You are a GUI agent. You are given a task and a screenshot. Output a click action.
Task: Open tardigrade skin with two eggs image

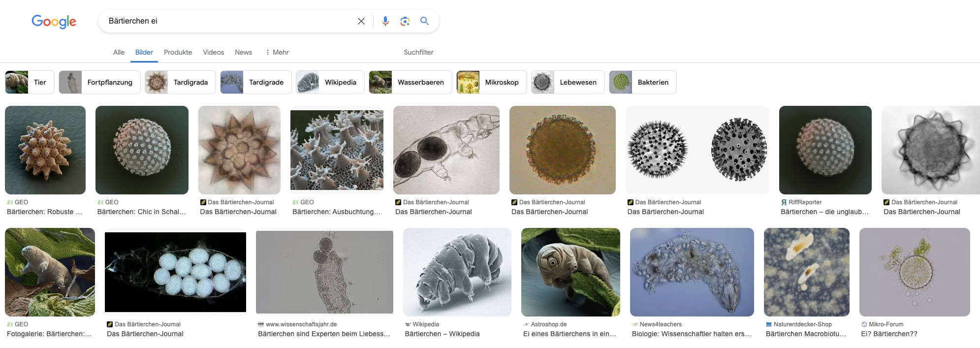coord(446,150)
